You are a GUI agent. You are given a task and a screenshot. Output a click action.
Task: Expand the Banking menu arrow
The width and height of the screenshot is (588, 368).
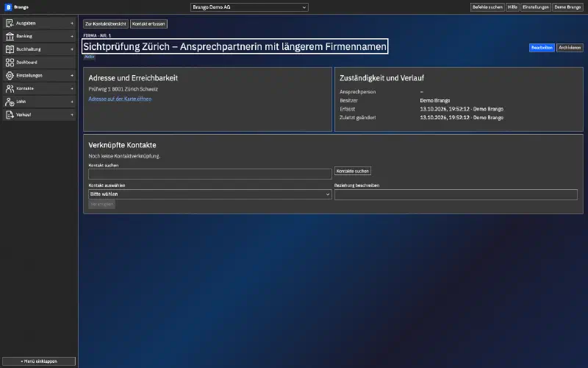(x=72, y=36)
